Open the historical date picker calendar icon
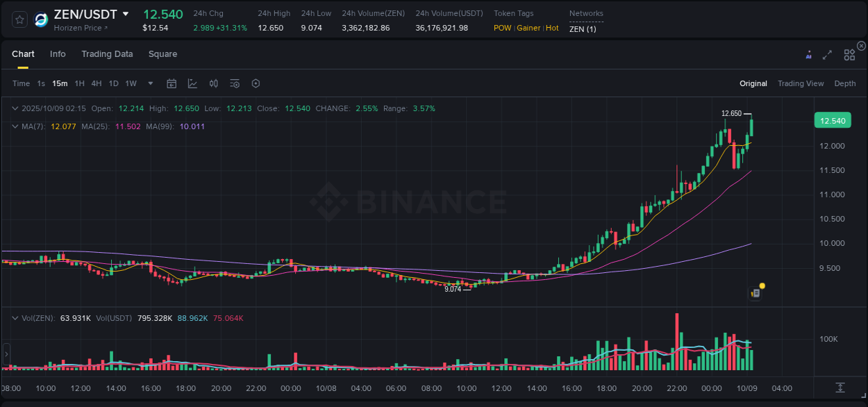The image size is (868, 407). click(x=172, y=83)
